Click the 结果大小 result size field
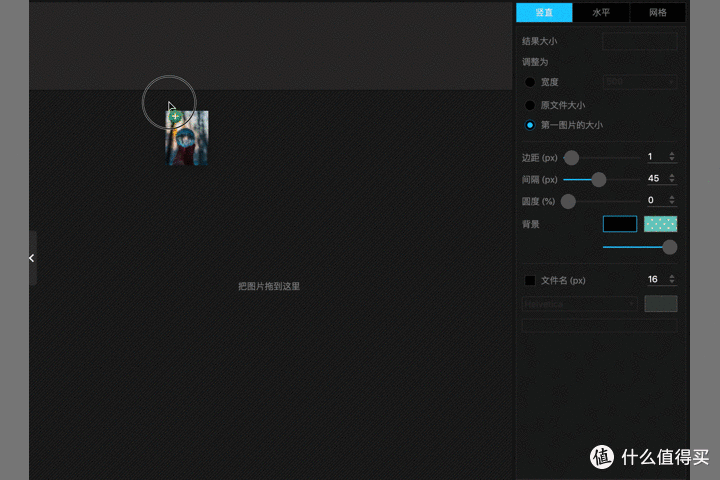The width and height of the screenshot is (720, 480). pos(640,41)
